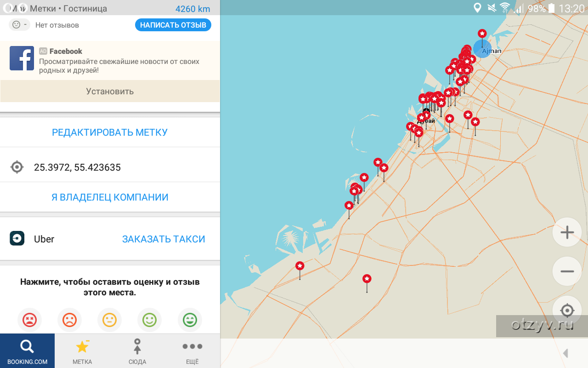588x368 pixels.
Task: Tap the zoom out minus button
Action: (567, 271)
